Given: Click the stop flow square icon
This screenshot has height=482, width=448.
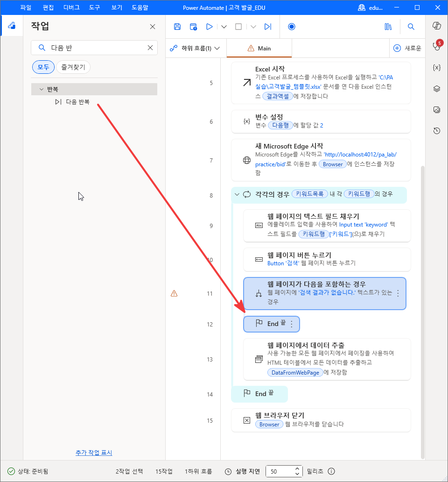Looking at the screenshot, I should pyautogui.click(x=238, y=27).
